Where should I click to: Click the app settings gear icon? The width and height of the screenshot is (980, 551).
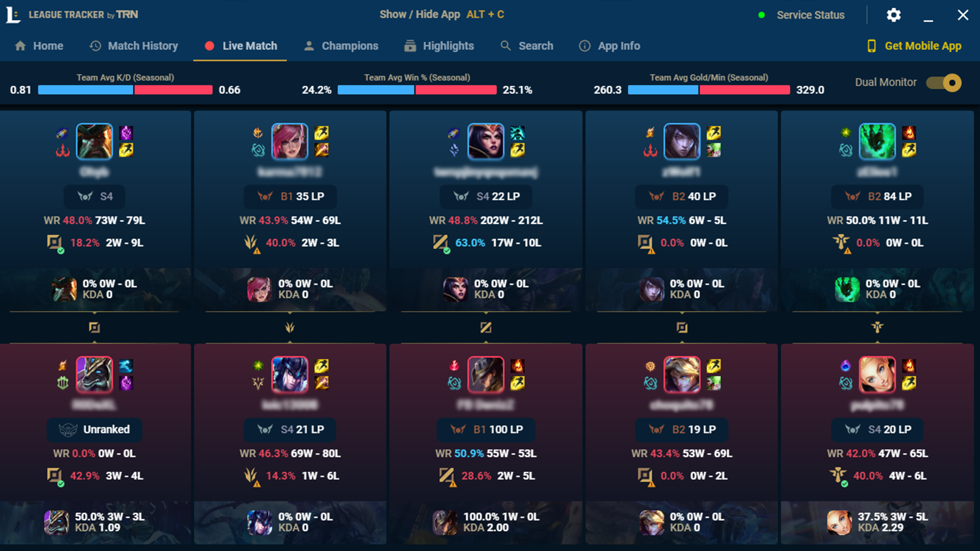click(893, 15)
